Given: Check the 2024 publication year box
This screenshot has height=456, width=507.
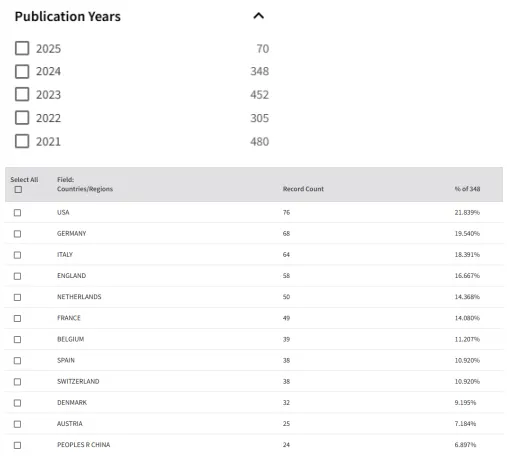Looking at the screenshot, I should pos(22,71).
